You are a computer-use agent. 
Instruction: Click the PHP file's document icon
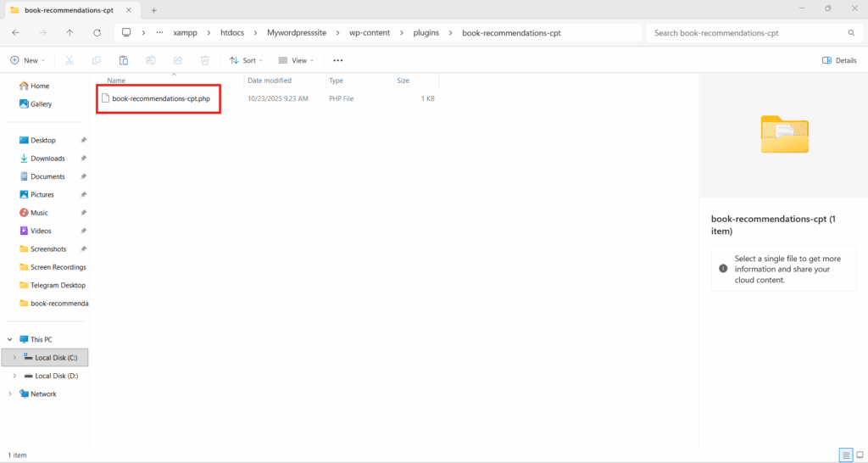pos(105,98)
